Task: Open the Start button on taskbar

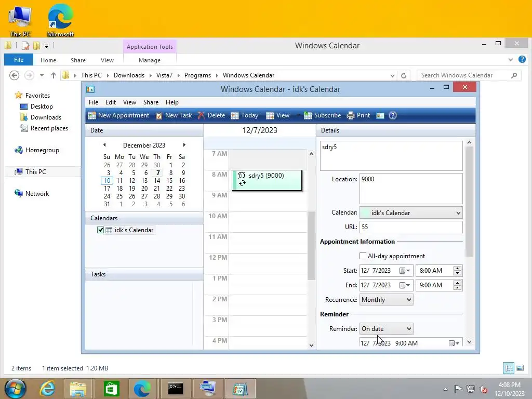Action: (16, 389)
